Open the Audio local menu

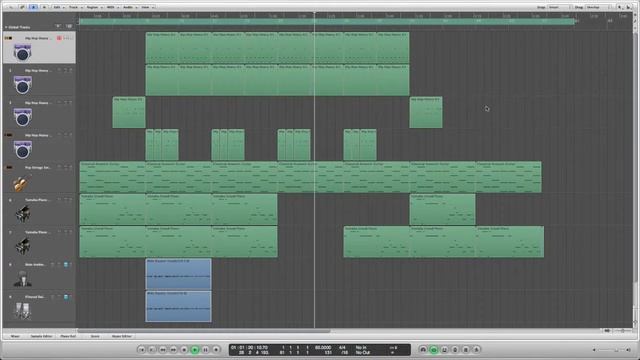(x=129, y=7)
